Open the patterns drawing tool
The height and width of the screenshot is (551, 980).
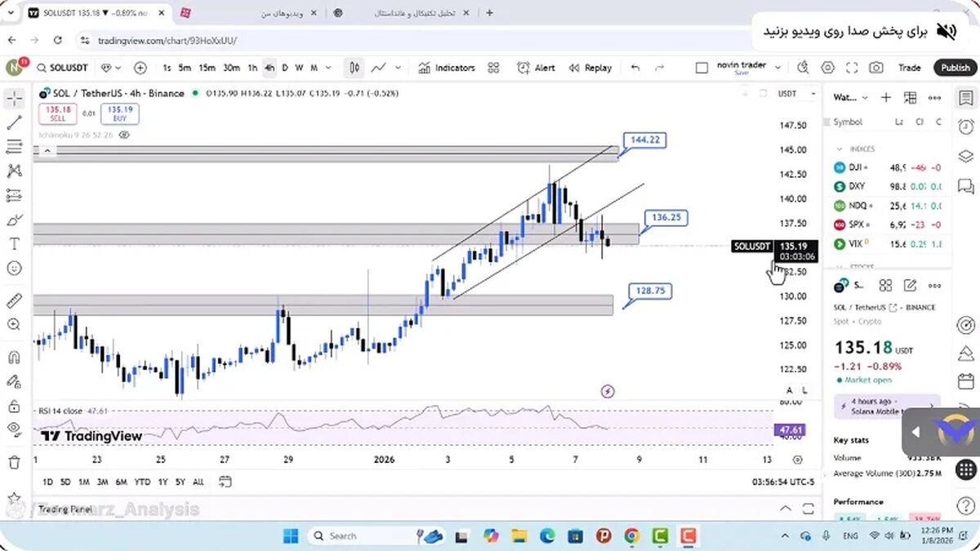click(x=14, y=171)
